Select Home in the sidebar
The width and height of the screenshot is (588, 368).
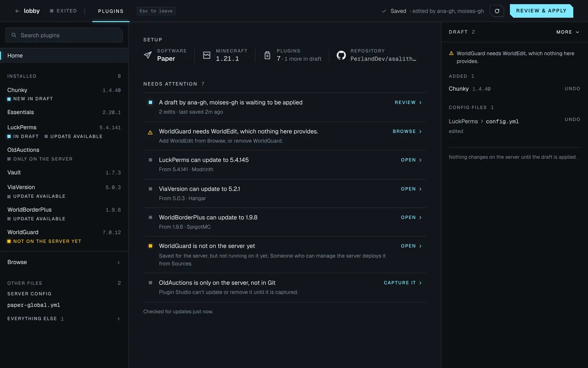click(x=64, y=56)
